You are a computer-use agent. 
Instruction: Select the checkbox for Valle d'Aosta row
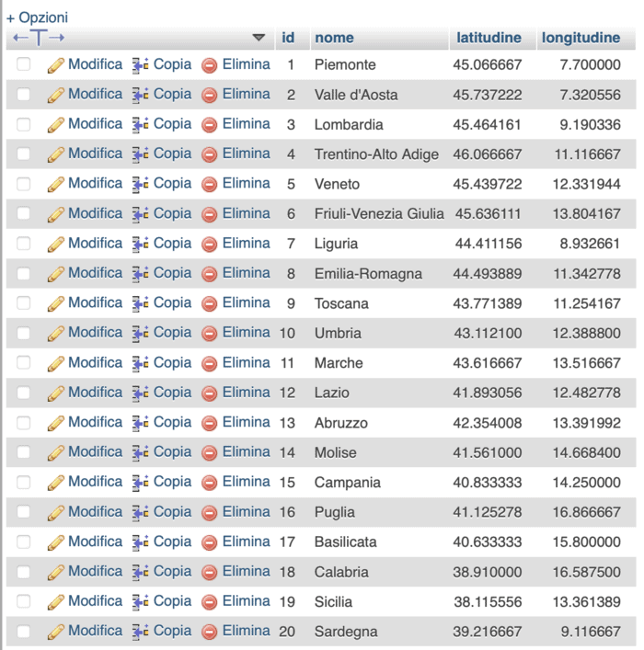[x=24, y=95]
